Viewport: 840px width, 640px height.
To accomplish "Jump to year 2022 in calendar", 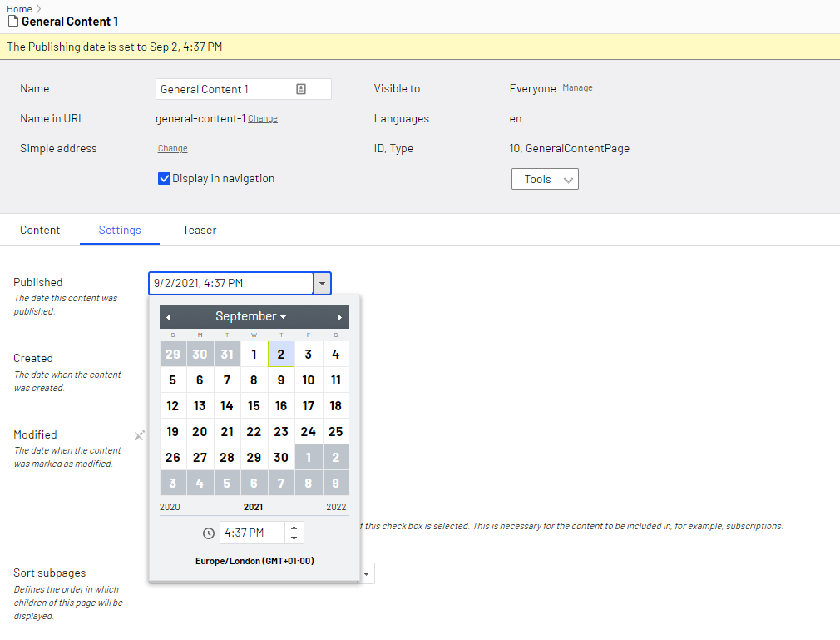I will pos(336,507).
